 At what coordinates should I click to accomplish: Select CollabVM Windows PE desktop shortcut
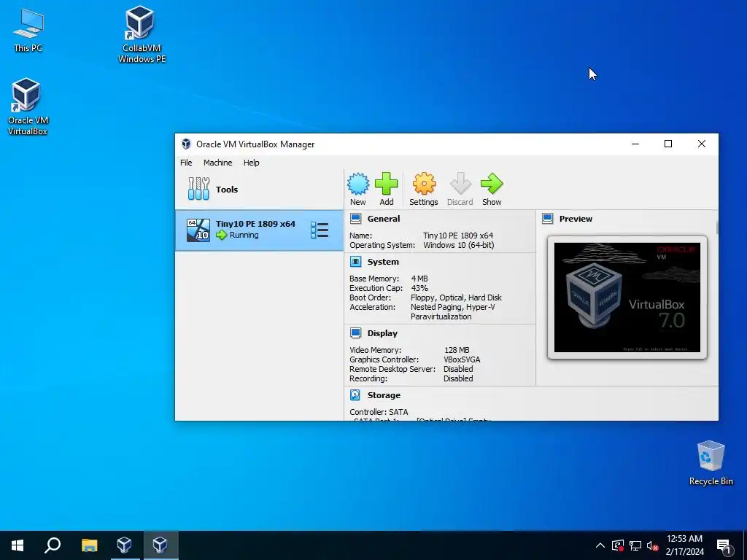click(142, 35)
